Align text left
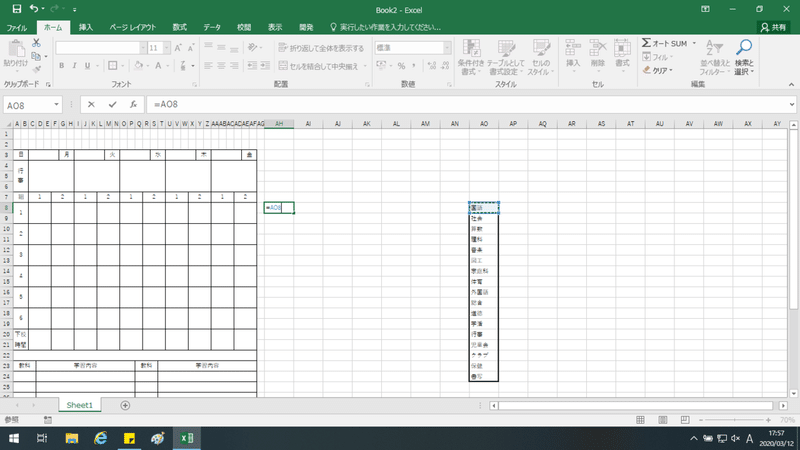 208,66
